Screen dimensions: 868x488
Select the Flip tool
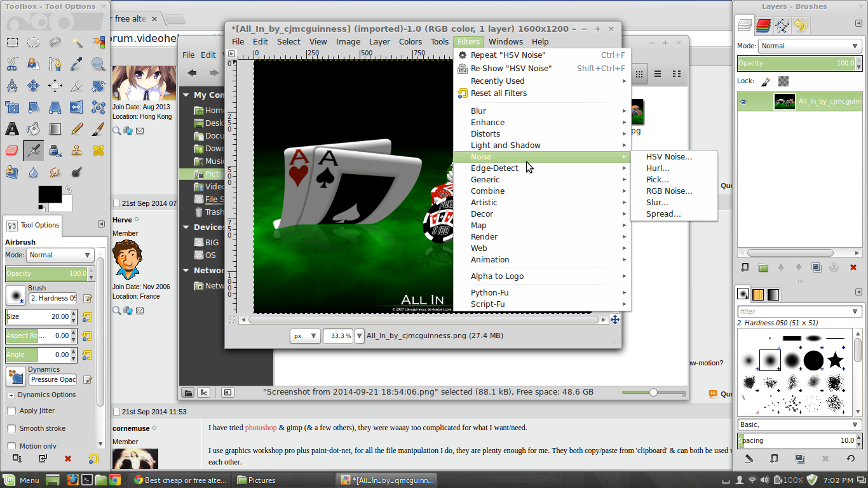[x=77, y=107]
